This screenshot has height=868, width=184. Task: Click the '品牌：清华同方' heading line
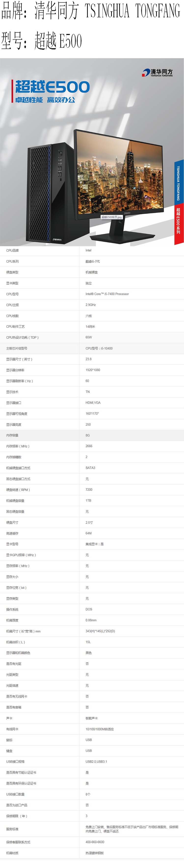coord(90,11)
